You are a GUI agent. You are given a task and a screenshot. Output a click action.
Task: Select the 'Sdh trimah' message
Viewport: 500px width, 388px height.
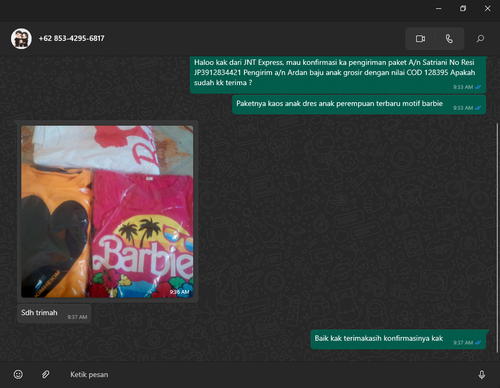tap(54, 314)
